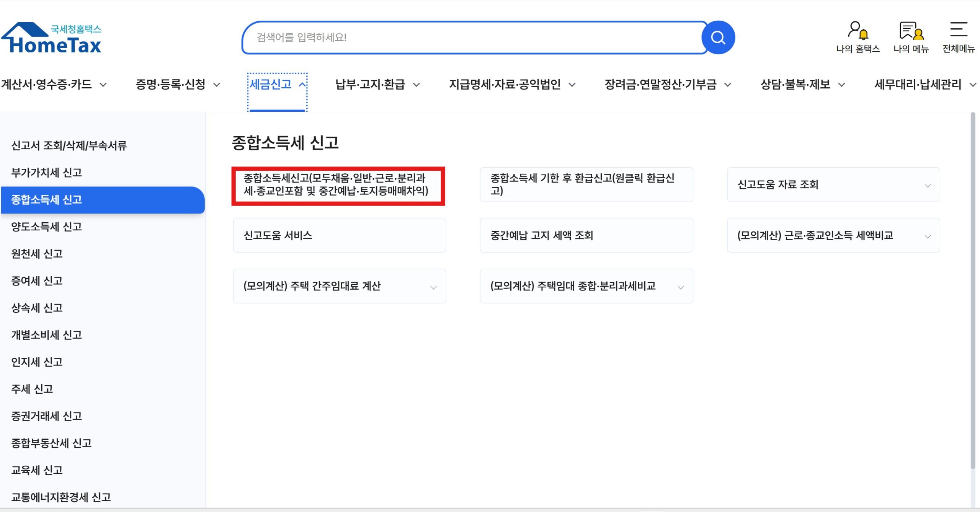Collapse the 세금신고 menu chevron
This screenshot has height=512, width=980.
302,85
